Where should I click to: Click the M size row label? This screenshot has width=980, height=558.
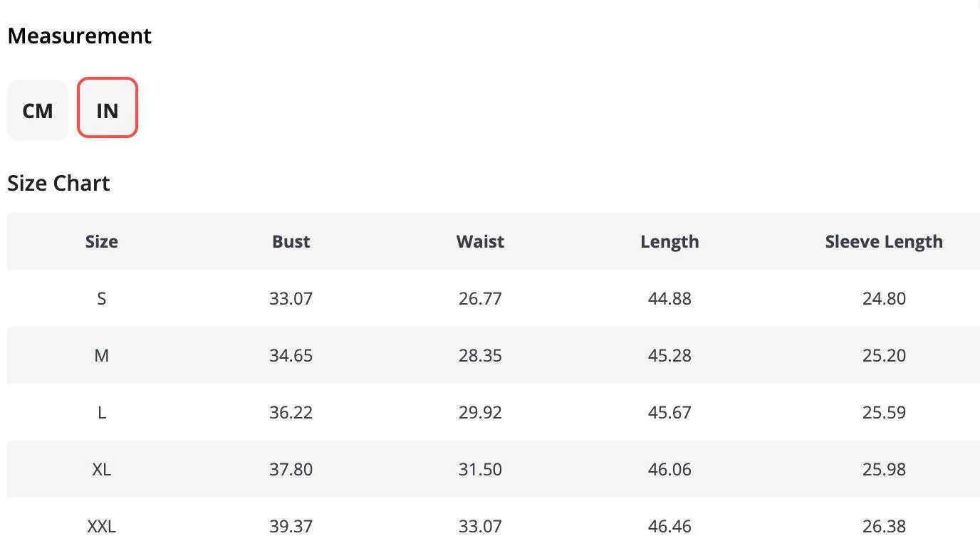(101, 355)
